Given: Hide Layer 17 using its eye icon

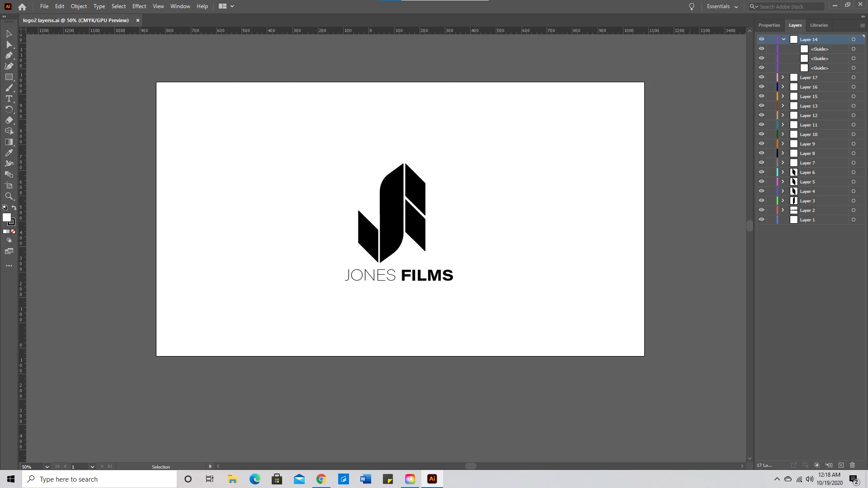Looking at the screenshot, I should (761, 77).
